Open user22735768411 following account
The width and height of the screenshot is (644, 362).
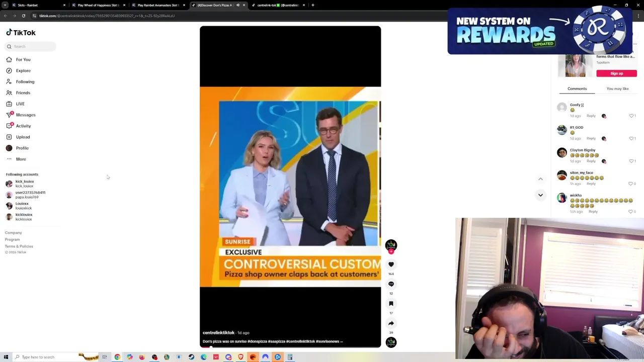pyautogui.click(x=25, y=195)
